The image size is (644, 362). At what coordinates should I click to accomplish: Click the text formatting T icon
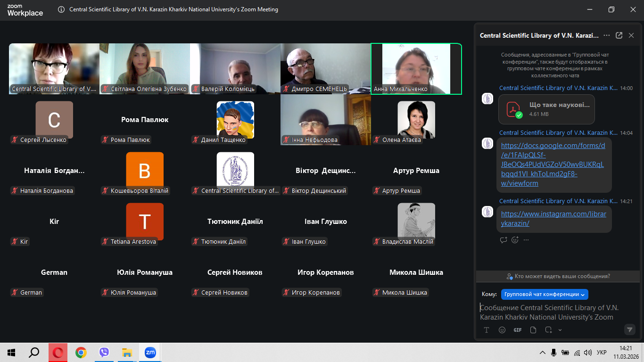tap(487, 330)
